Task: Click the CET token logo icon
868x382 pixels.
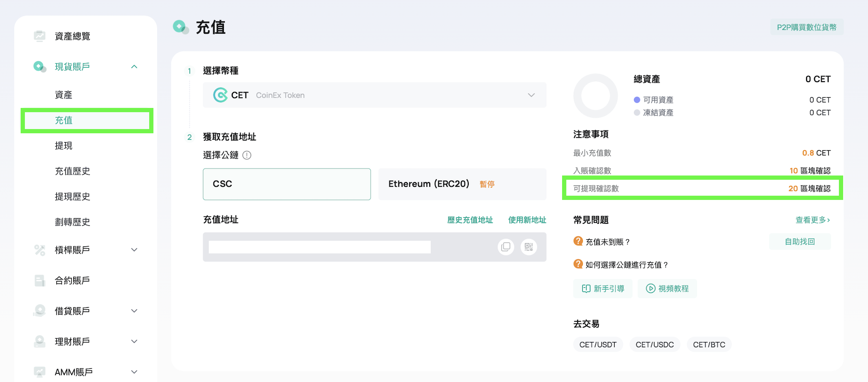Action: click(x=221, y=95)
